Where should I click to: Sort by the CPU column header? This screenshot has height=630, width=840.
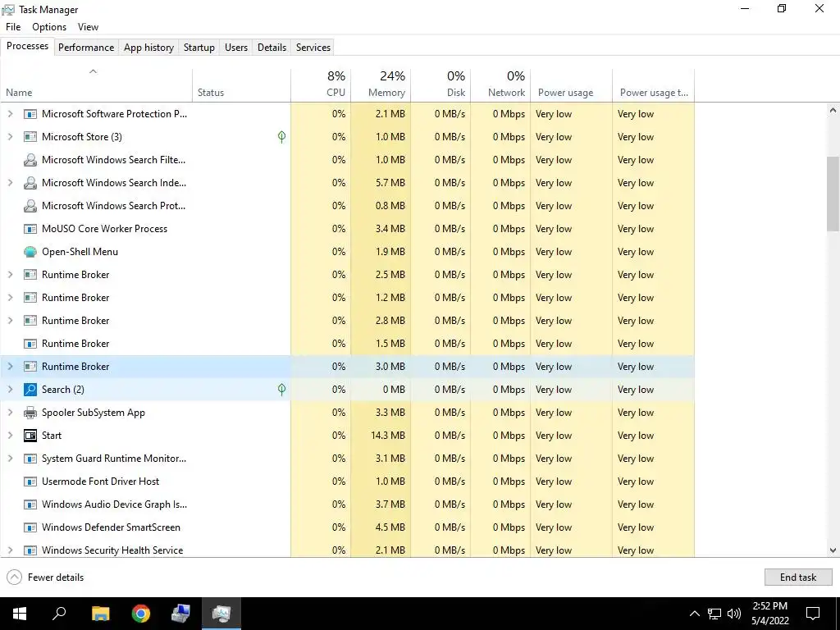321,84
